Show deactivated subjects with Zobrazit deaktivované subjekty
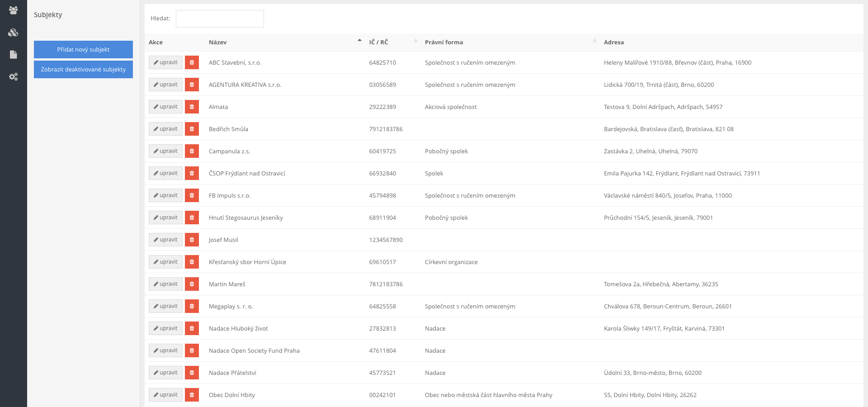This screenshot has width=868, height=407. click(x=83, y=69)
